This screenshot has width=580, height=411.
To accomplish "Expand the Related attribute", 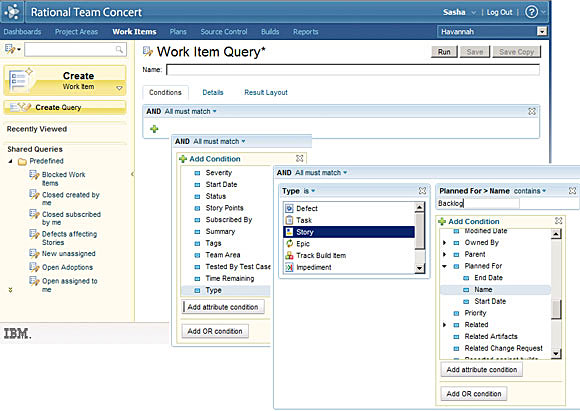I will tap(445, 325).
